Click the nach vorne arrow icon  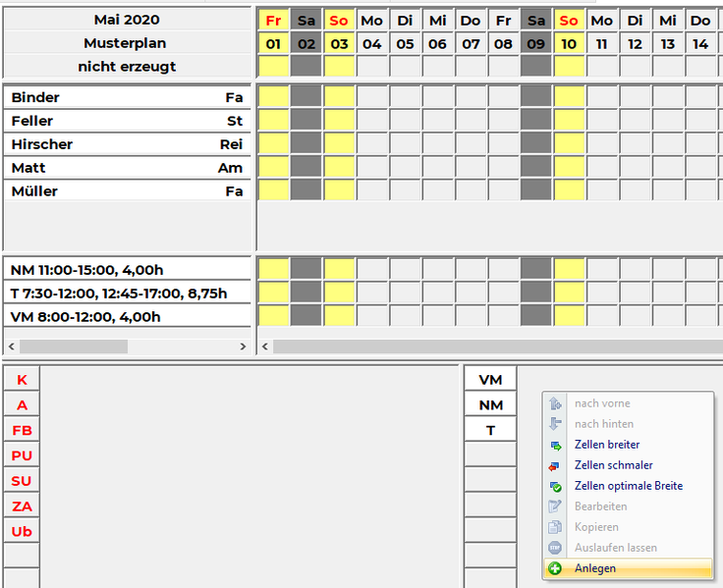pos(555,403)
